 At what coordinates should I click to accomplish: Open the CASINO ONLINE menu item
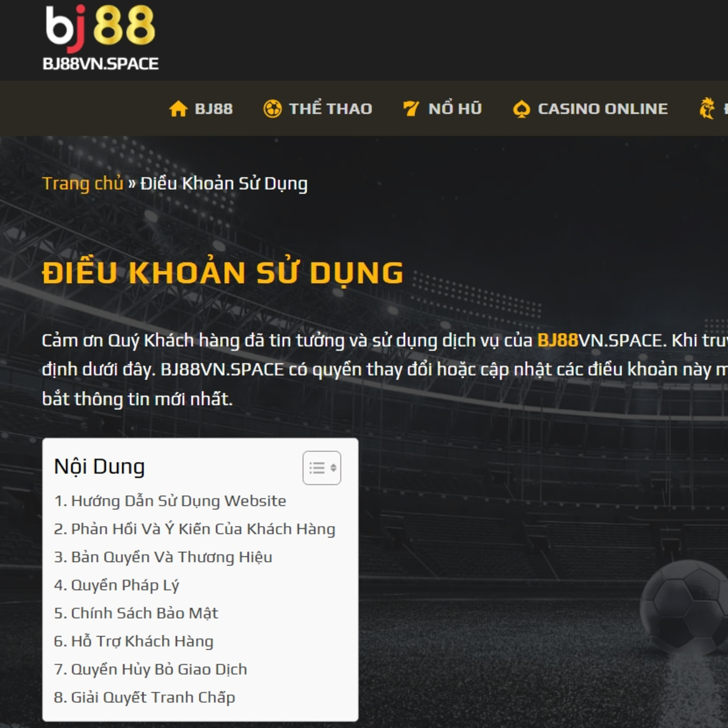pos(603,109)
